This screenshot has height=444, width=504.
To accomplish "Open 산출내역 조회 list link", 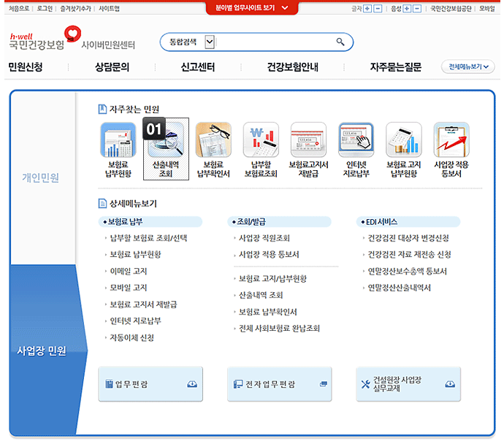I will pos(261,295).
